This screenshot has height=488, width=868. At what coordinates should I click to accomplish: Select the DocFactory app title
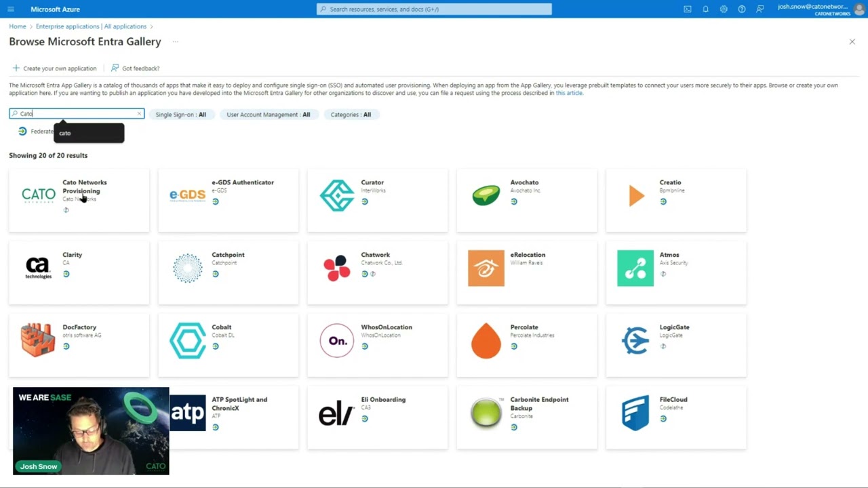pyautogui.click(x=79, y=327)
